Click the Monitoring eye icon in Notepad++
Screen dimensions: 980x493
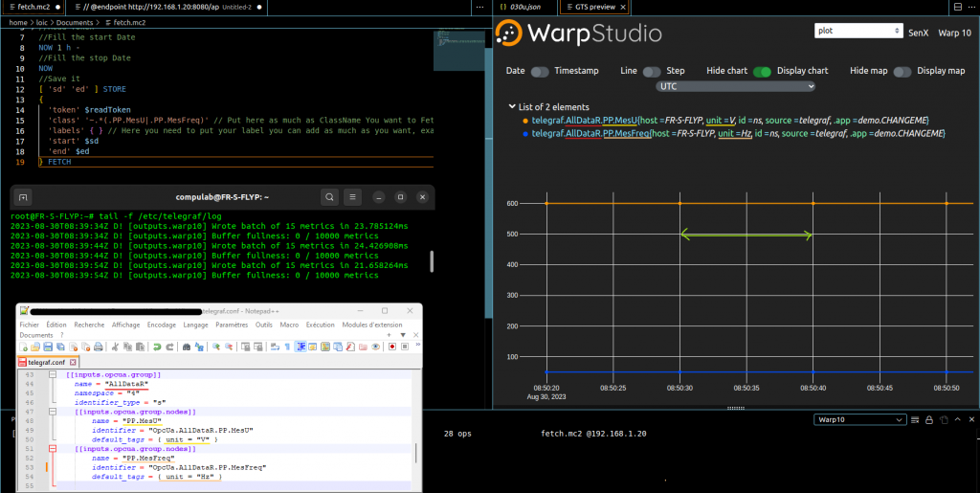[x=375, y=347]
